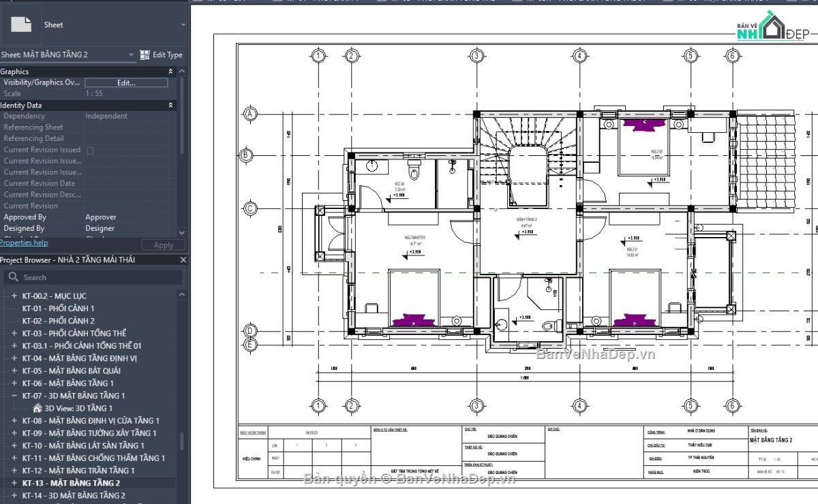818x504 pixels.
Task: Select sheet KT-11 - MẶT BẰNG CHỐNG THẤM TẦNG 1
Action: click(x=93, y=458)
